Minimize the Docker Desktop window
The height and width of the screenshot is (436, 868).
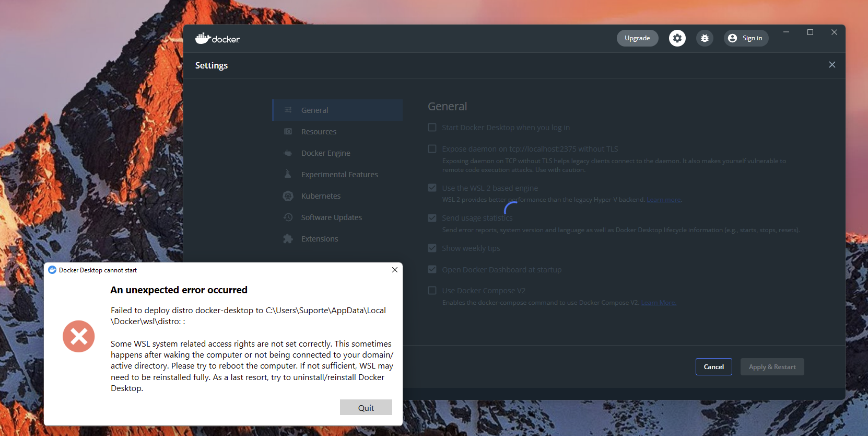pos(786,32)
